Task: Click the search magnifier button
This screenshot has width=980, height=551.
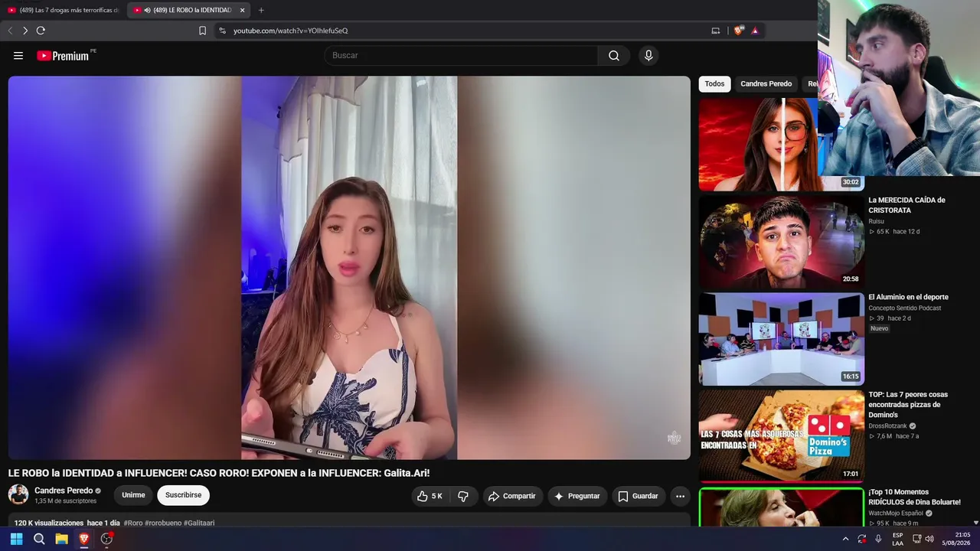Action: click(614, 56)
